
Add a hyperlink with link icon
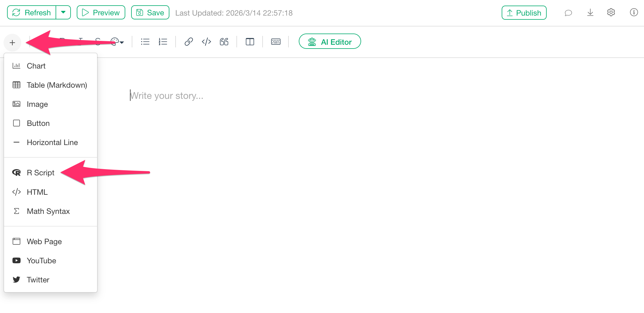(188, 42)
